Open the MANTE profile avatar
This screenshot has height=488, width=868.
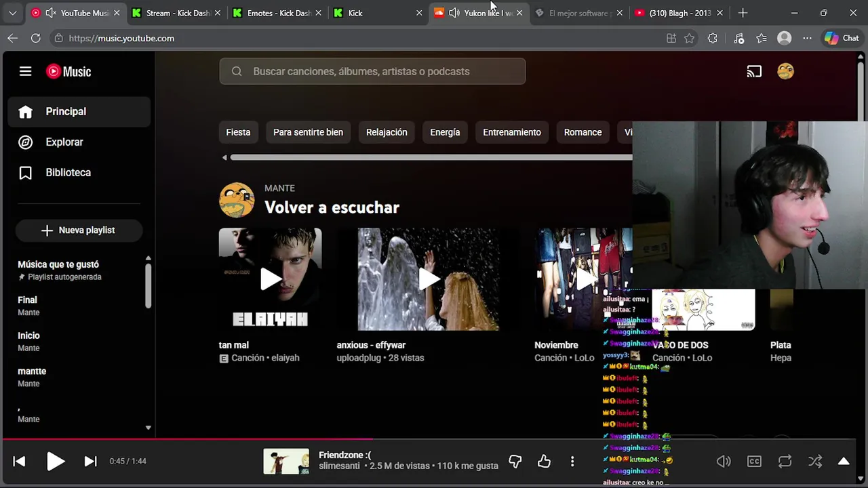(x=237, y=200)
